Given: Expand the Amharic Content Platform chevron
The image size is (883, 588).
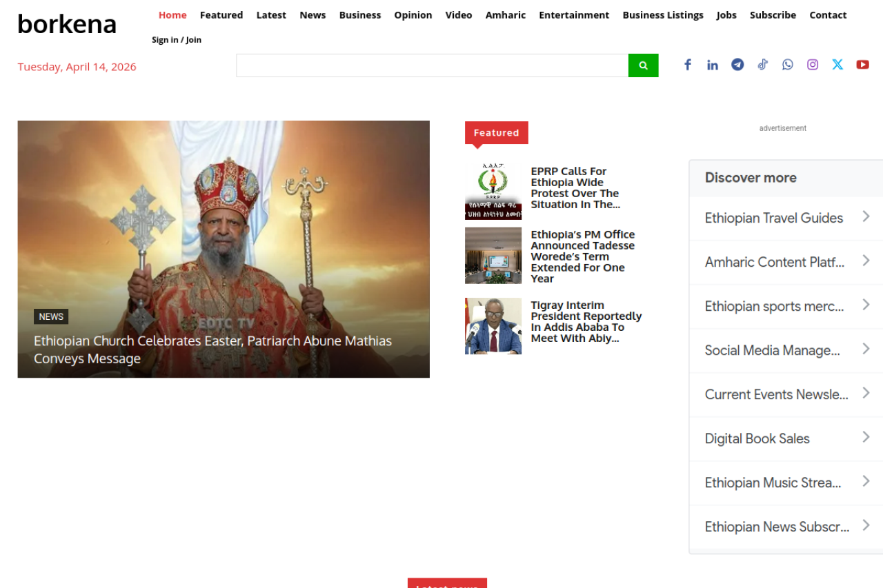Looking at the screenshot, I should 866,261.
